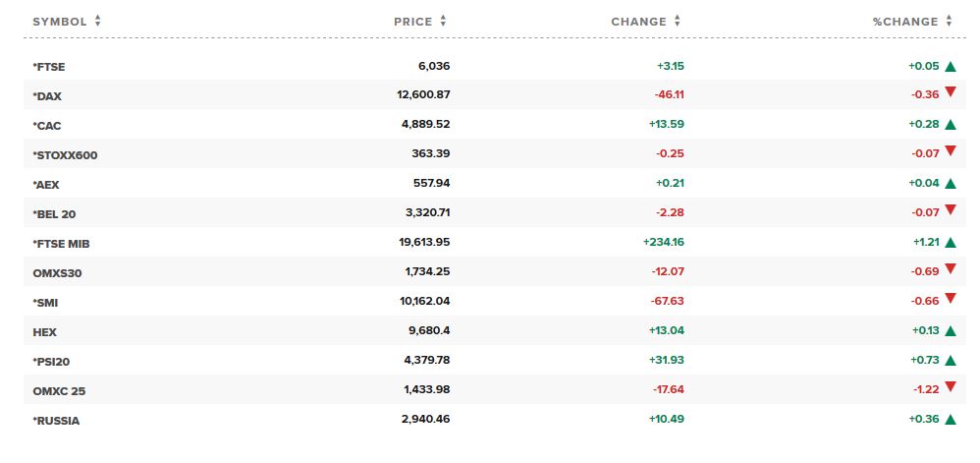Click the change value -67.63
980x463 pixels.
click(x=668, y=301)
